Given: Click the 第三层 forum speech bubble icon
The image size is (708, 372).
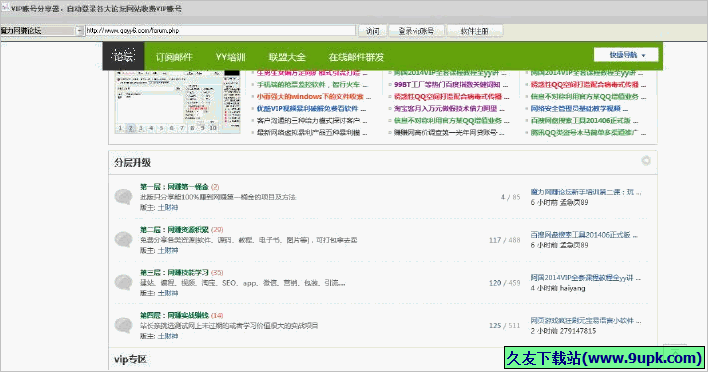Looking at the screenshot, I should click(x=123, y=282).
